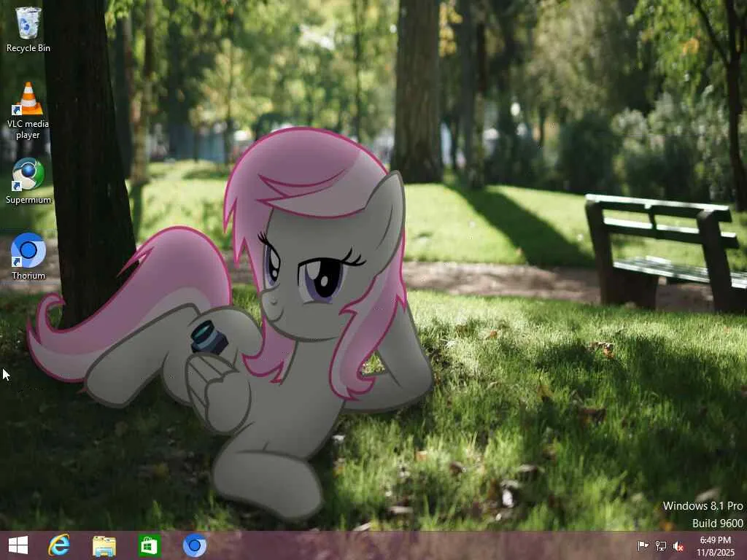Open Action Center flag in tray
The height and width of the screenshot is (560, 747).
click(x=643, y=545)
